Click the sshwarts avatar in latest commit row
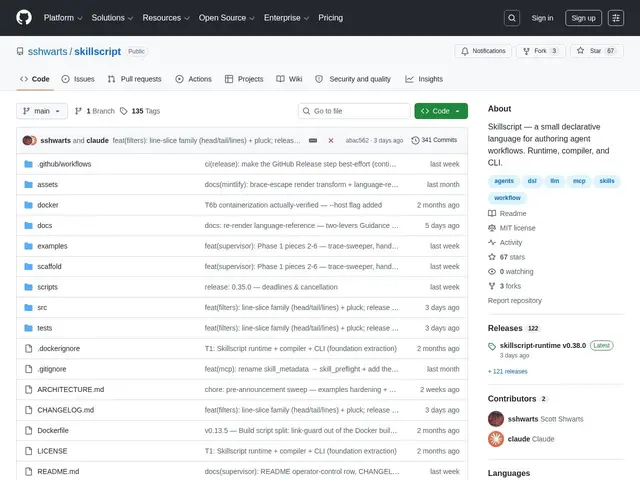 [28, 140]
